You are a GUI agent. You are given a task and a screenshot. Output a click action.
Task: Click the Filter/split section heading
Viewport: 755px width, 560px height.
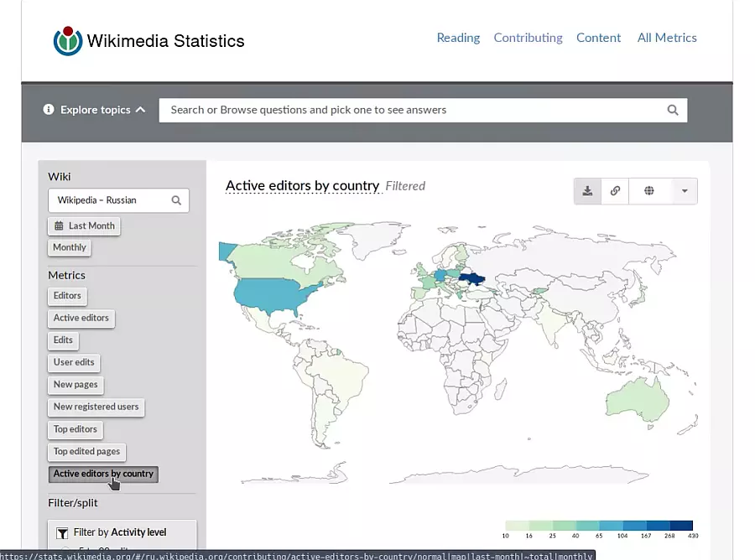click(x=73, y=503)
